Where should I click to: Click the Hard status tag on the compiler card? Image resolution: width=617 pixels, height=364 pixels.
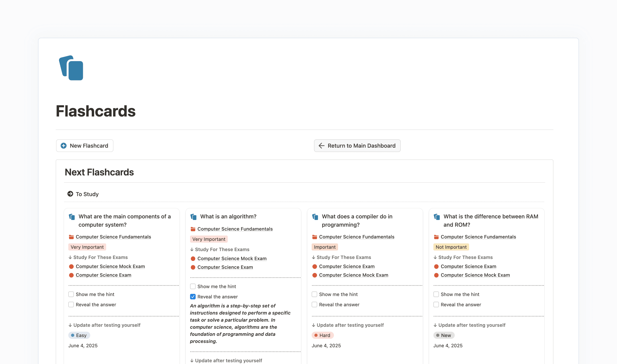click(323, 335)
